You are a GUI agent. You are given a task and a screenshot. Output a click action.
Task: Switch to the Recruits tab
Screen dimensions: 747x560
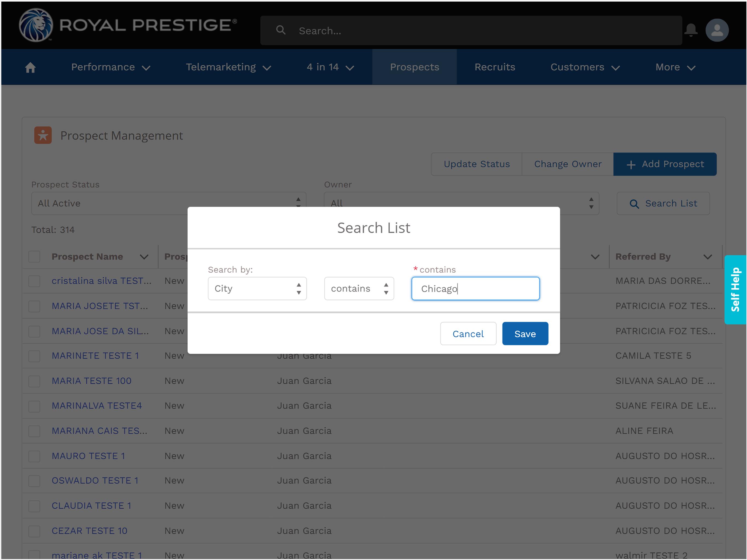(x=495, y=67)
